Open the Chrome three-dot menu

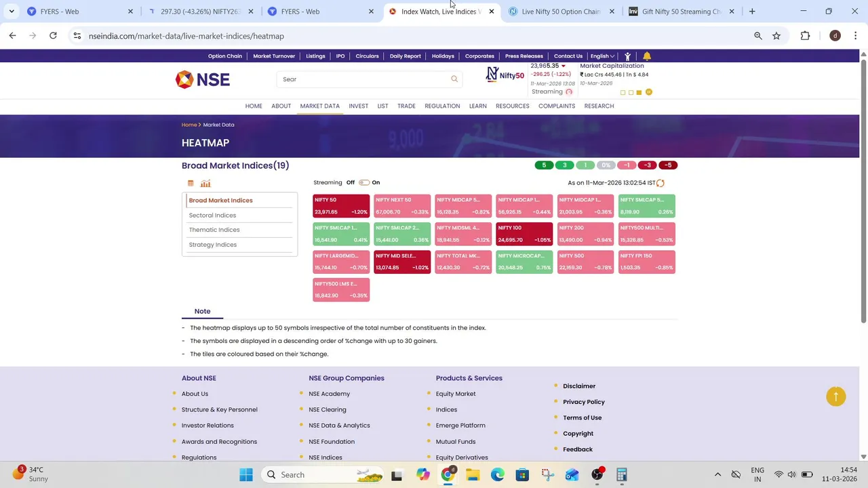[x=855, y=36]
